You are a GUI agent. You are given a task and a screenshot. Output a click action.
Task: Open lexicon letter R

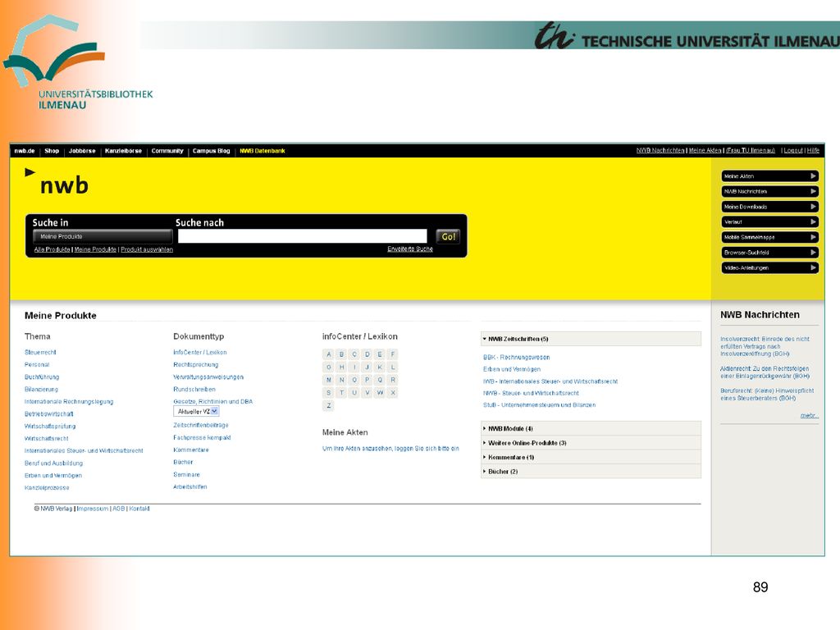pyautogui.click(x=393, y=381)
